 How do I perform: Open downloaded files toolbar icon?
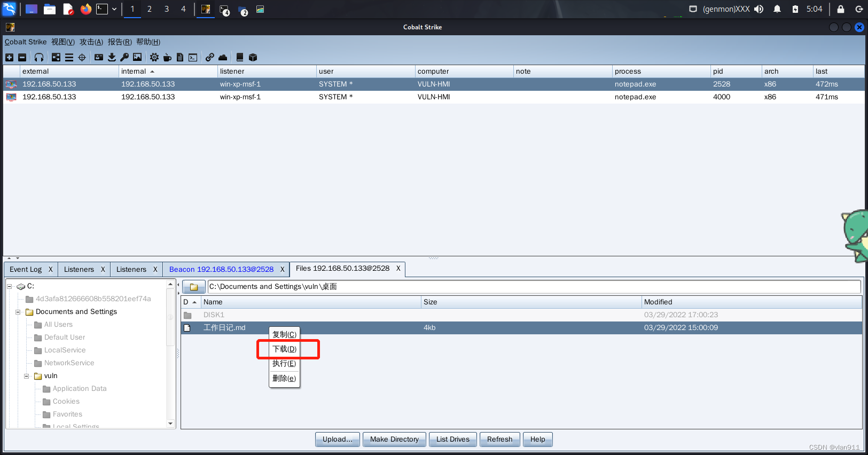tap(112, 57)
